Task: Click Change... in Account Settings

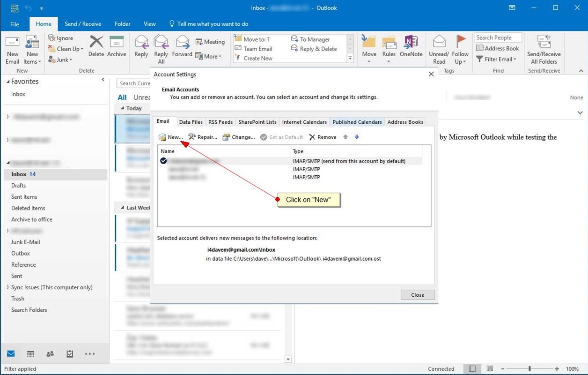Action: pyautogui.click(x=238, y=137)
